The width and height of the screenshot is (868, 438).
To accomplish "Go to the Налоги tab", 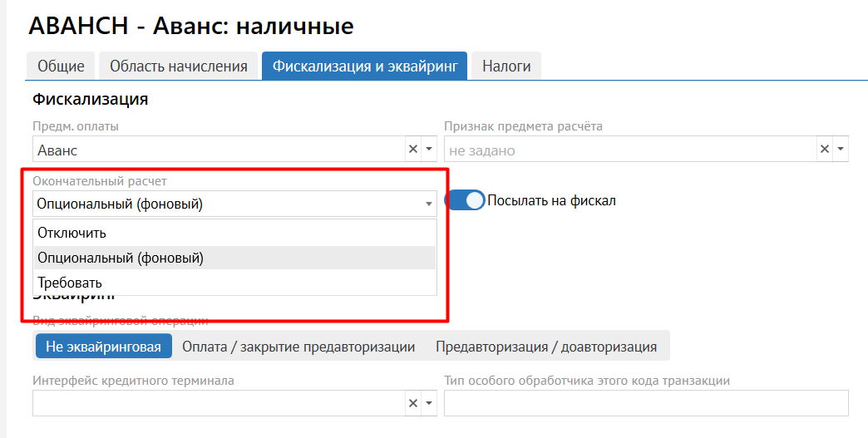I will (x=506, y=66).
